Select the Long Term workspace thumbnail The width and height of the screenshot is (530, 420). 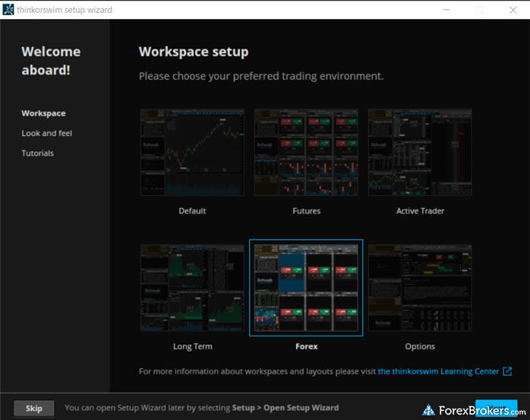point(192,288)
